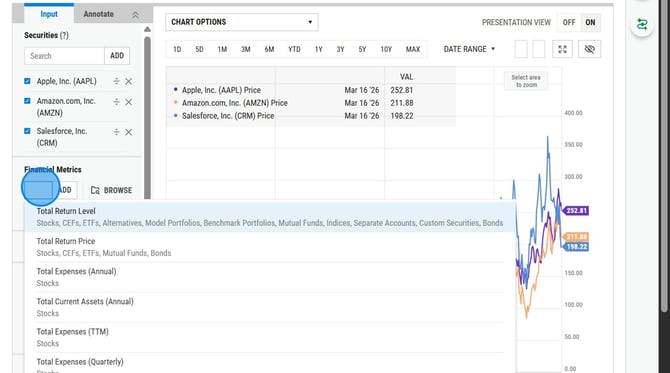Click move handle for Salesforce row

coord(116,132)
